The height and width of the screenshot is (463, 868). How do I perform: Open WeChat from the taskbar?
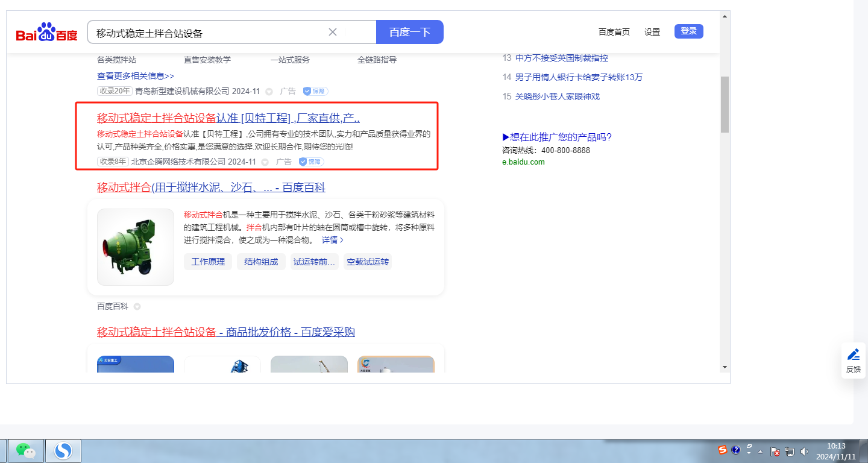pos(25,450)
